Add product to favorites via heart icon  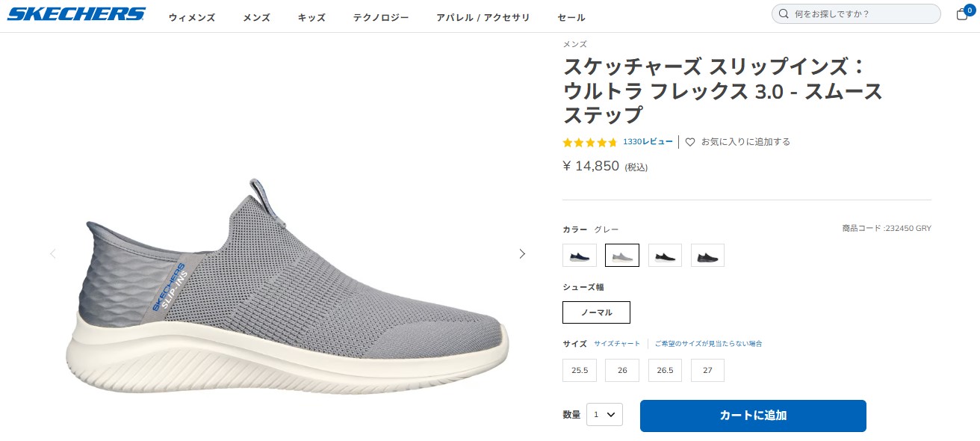689,141
